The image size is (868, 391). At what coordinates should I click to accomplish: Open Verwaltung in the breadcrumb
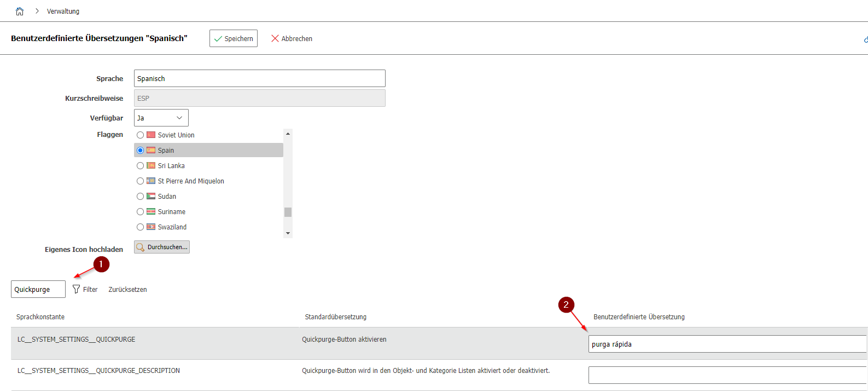(x=63, y=12)
